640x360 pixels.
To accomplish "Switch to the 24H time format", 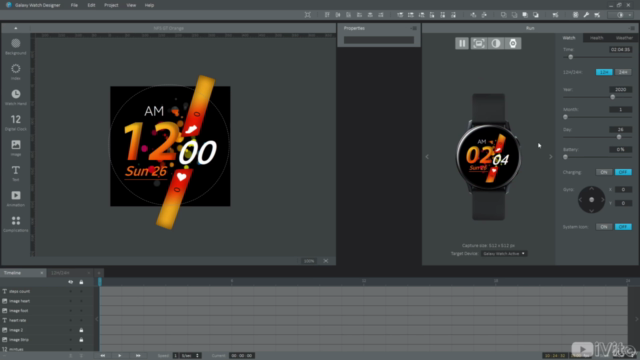I will coord(623,72).
